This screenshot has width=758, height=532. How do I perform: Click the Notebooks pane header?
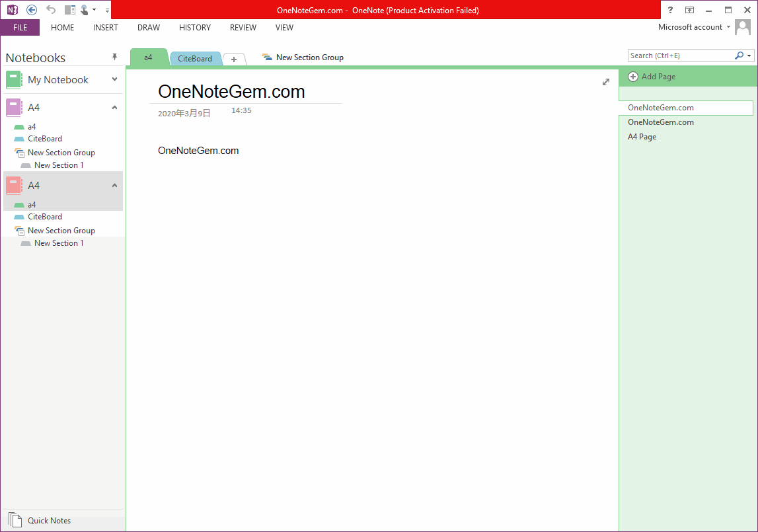[x=35, y=57]
